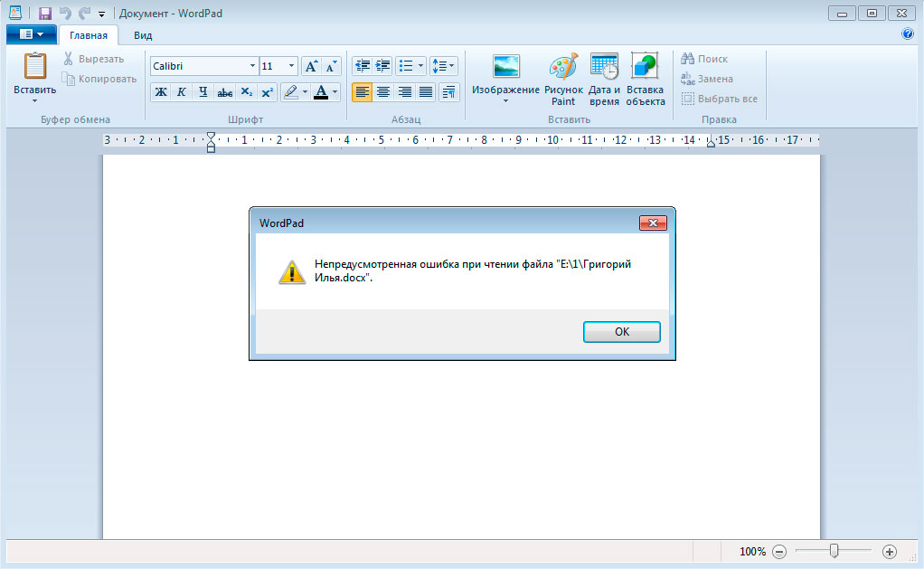
Task: Open the paragraph settings icon
Action: click(449, 92)
